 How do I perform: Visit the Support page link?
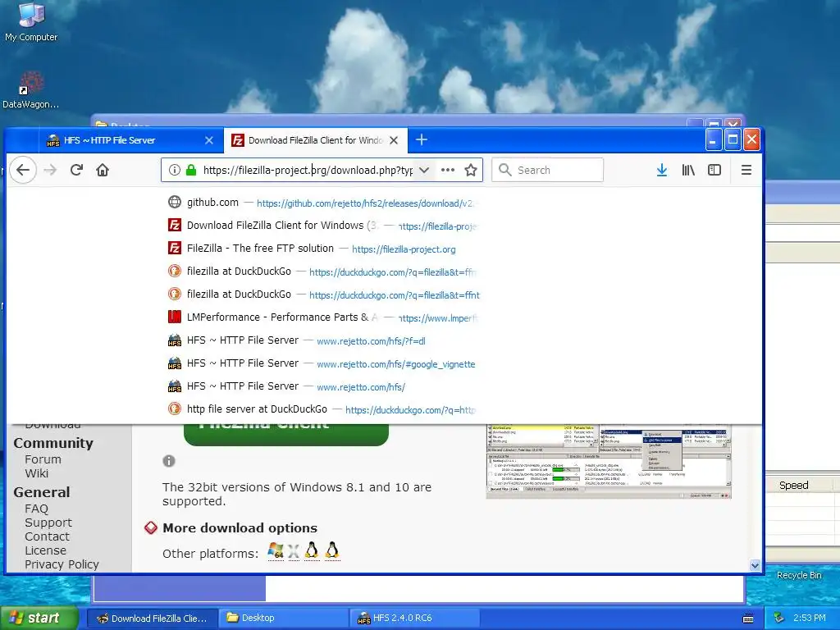[x=48, y=523]
